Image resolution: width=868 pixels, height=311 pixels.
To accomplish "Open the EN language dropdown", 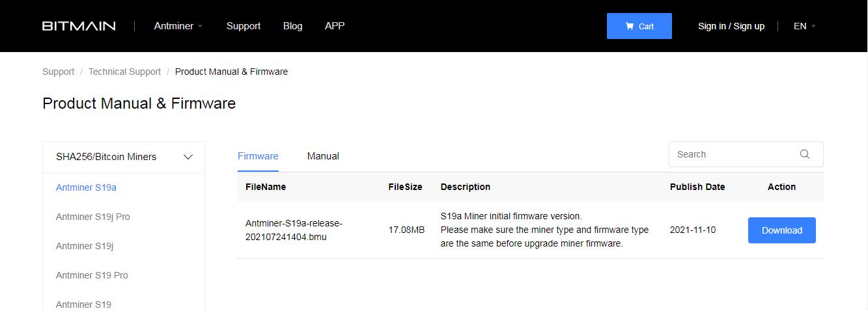I will pyautogui.click(x=805, y=26).
